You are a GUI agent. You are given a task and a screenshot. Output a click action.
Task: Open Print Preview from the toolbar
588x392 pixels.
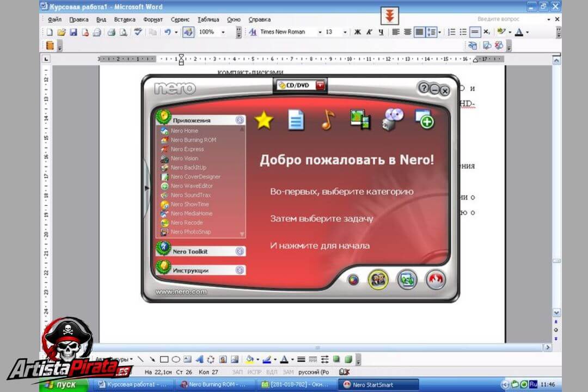(x=123, y=32)
